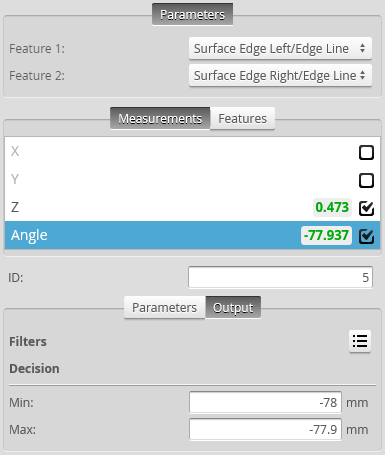
Task: Click the 0.473 Z value badge
Action: 332,207
